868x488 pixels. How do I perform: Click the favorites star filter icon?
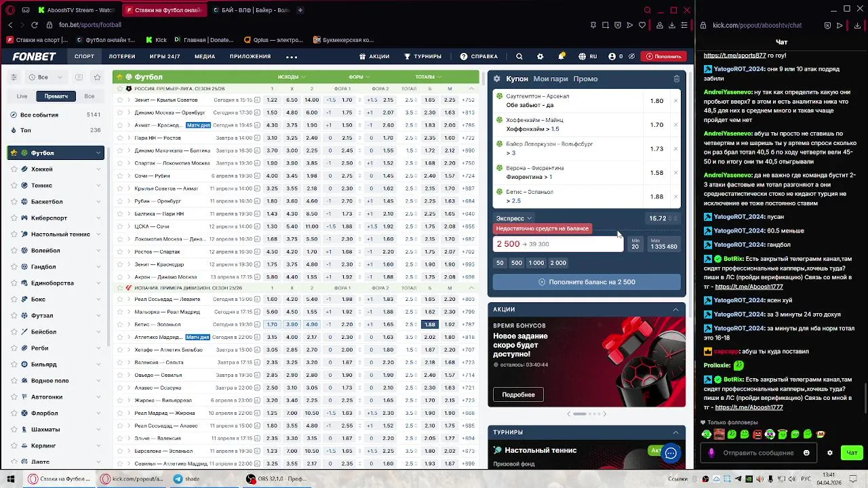[x=97, y=77]
